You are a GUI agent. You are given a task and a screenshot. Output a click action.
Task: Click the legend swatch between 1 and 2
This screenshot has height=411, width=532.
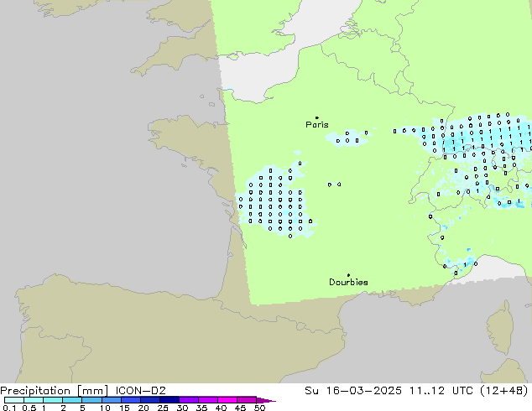click(53, 400)
